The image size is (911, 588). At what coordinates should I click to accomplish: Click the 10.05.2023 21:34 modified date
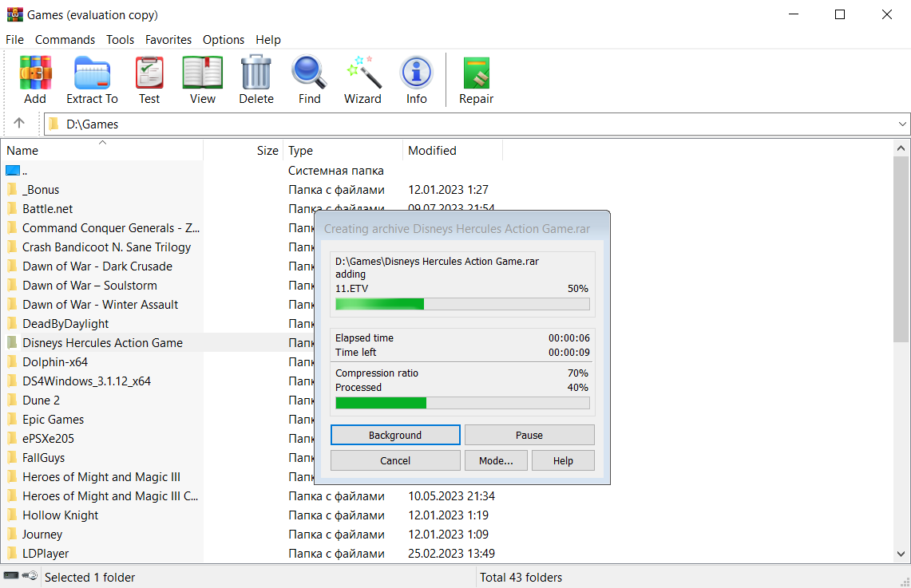pyautogui.click(x=451, y=496)
